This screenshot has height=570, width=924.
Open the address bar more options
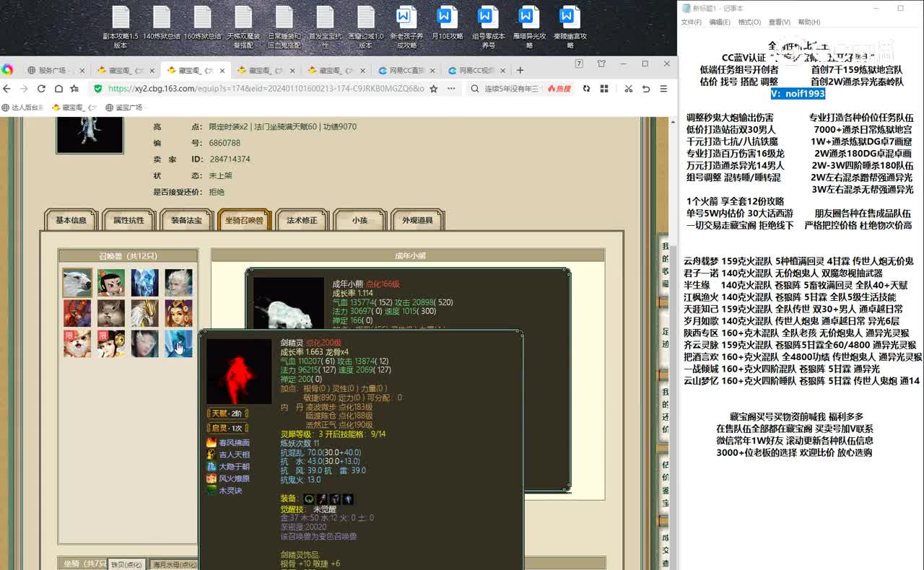point(453,89)
